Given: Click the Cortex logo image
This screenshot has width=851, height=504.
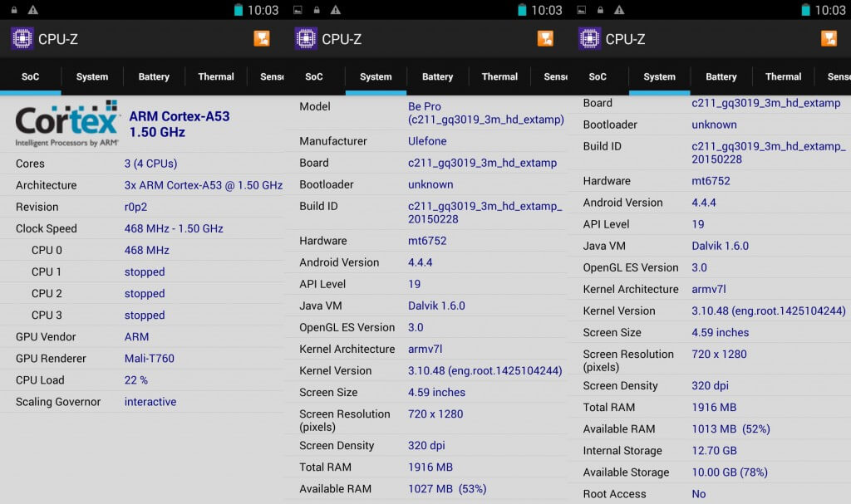Looking at the screenshot, I should point(66,124).
